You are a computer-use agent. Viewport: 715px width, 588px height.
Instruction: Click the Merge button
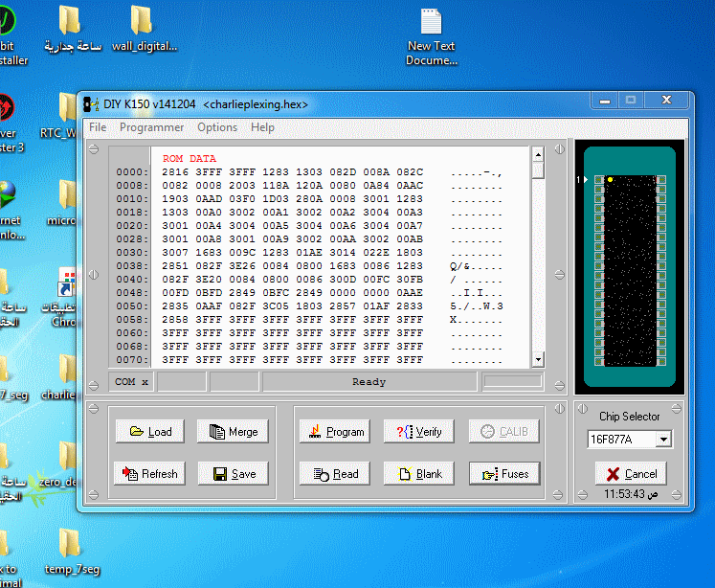pos(233,431)
